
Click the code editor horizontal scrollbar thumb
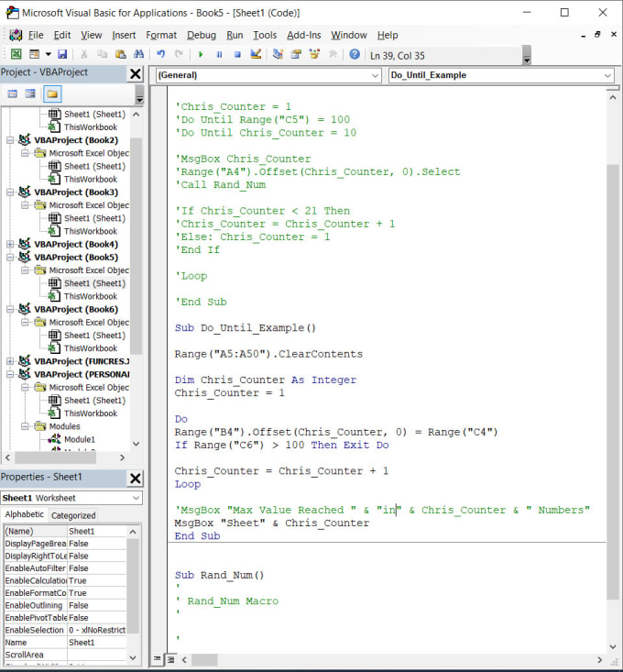point(204,659)
